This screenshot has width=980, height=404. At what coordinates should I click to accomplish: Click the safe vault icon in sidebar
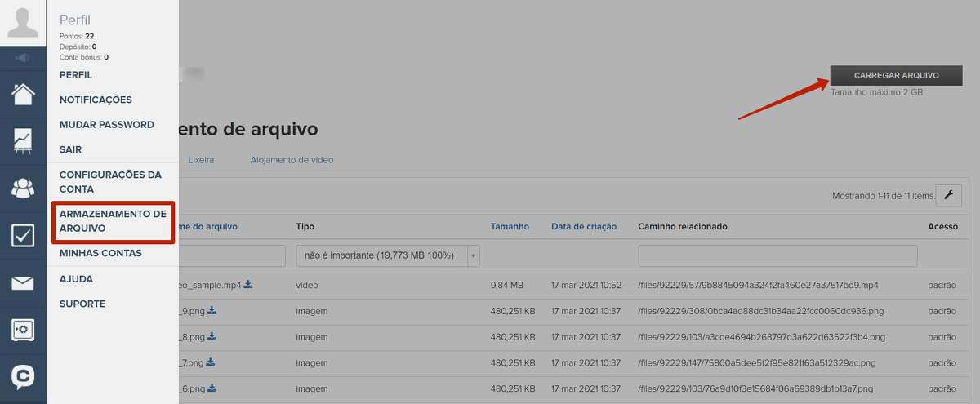pyautogui.click(x=23, y=330)
